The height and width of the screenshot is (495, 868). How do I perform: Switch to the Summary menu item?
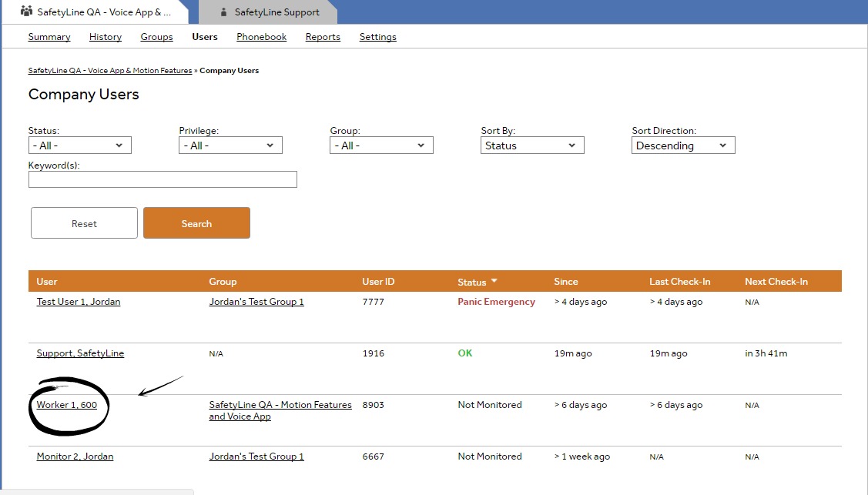click(49, 37)
